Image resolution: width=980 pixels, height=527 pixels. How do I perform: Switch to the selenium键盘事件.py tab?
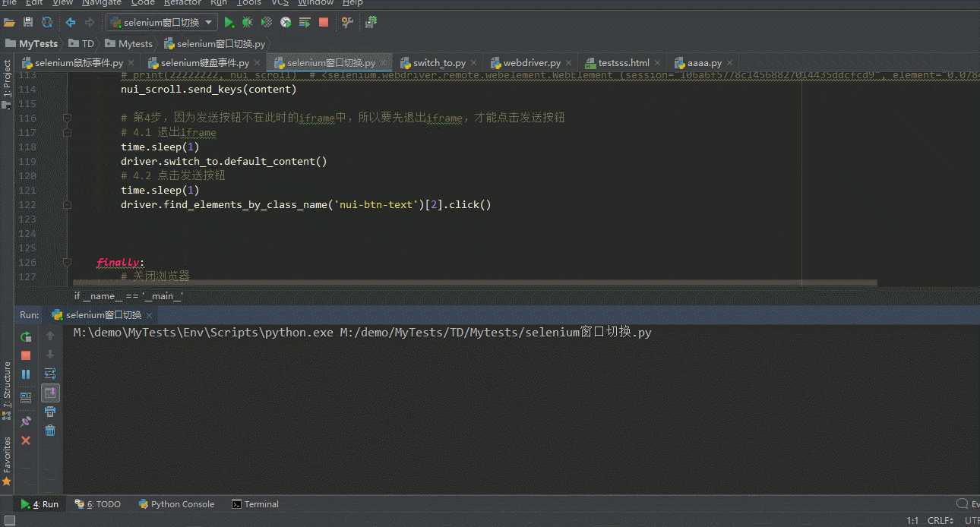click(205, 63)
